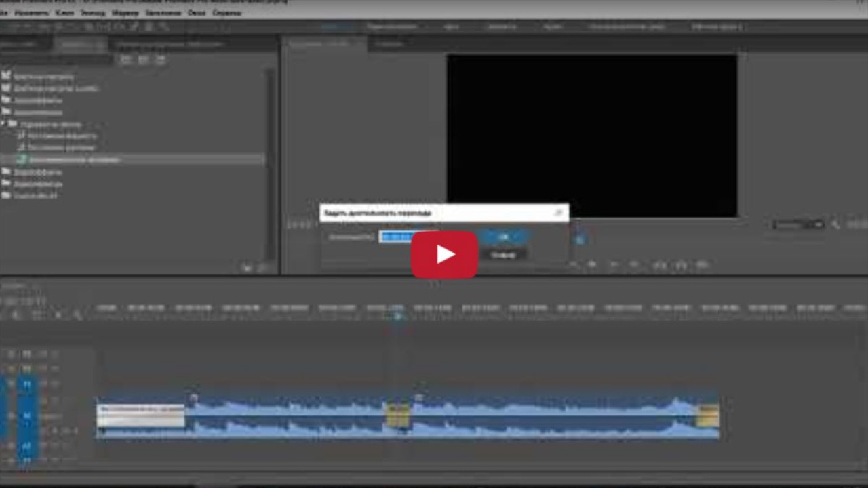Viewport: 868px width, 488px height.
Task: Click the YUV Effects filter icon
Action: [x=160, y=60]
